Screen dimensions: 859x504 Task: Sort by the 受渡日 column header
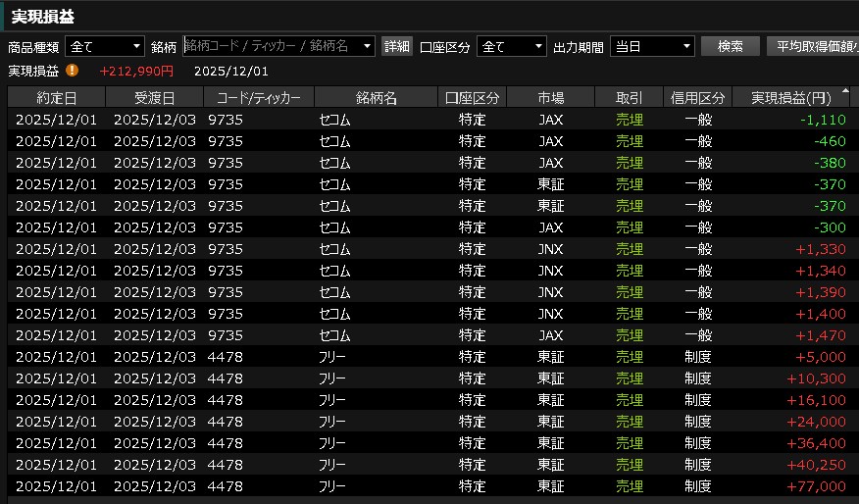pyautogui.click(x=154, y=97)
